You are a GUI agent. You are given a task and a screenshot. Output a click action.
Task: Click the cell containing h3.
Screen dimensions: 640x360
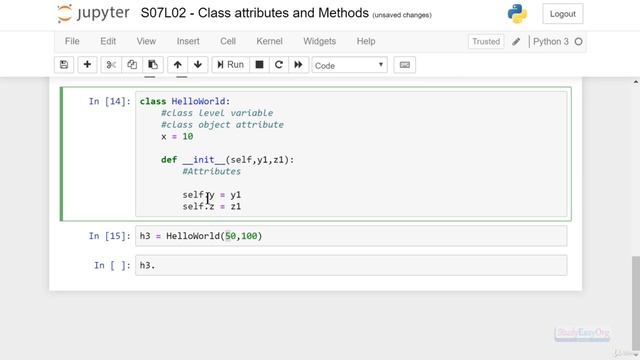point(351,265)
